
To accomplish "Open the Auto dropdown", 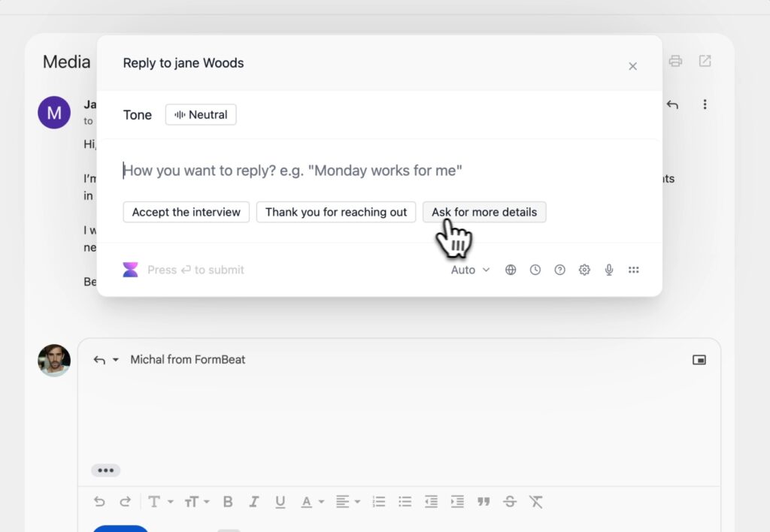I will (470, 270).
